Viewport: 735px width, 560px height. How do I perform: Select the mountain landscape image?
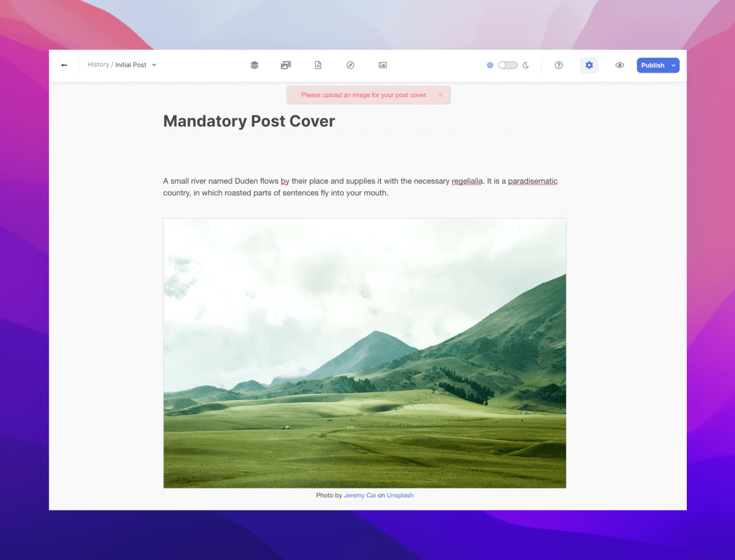pos(365,353)
